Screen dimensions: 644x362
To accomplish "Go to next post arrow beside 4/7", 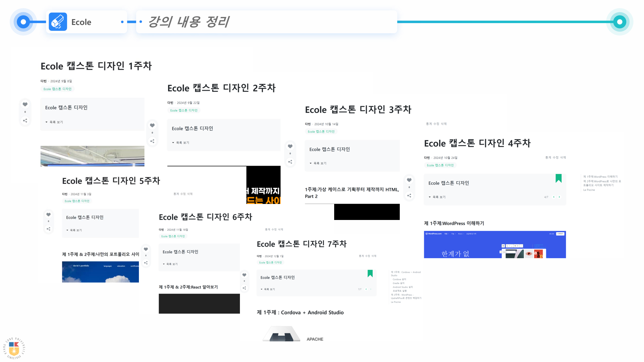I will (559, 197).
